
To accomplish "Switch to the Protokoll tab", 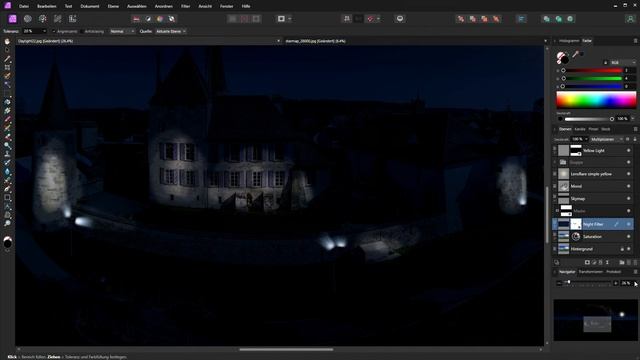I will coord(613,272).
